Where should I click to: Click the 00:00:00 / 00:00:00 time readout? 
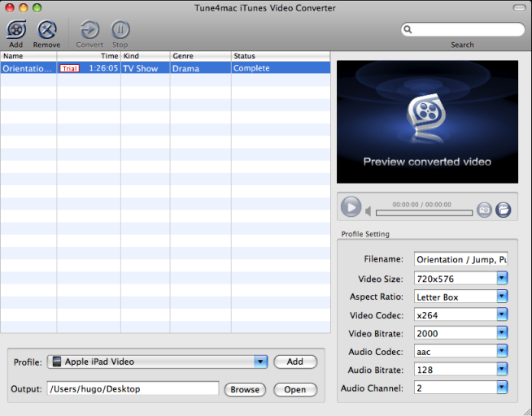421,205
